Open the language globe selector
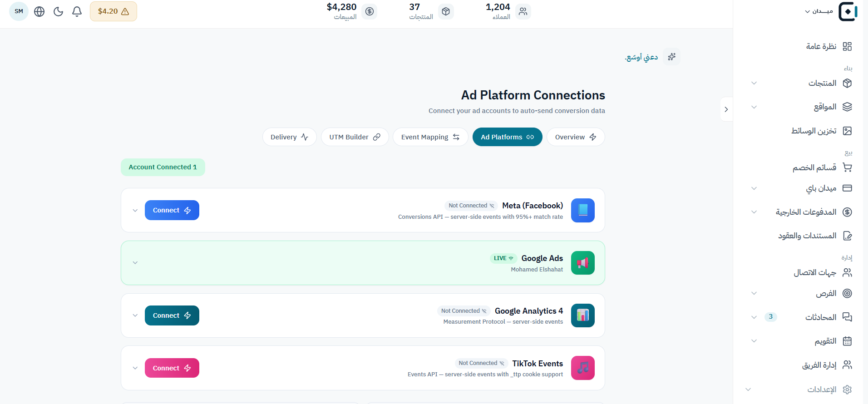 pyautogui.click(x=39, y=11)
